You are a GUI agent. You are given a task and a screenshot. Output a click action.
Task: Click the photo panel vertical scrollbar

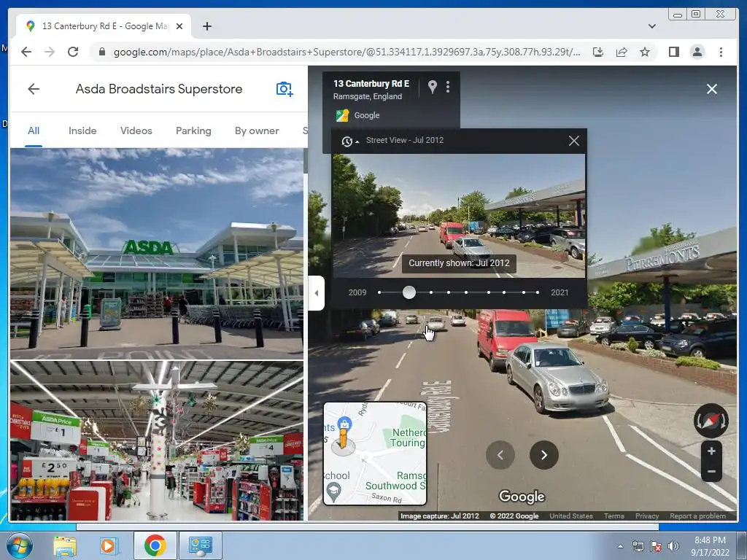pos(306,161)
